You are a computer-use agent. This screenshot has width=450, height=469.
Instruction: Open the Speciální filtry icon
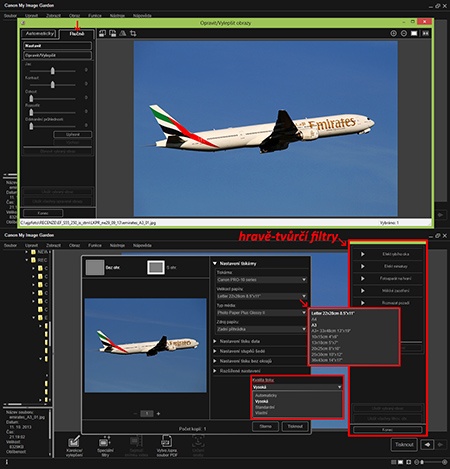tap(105, 446)
